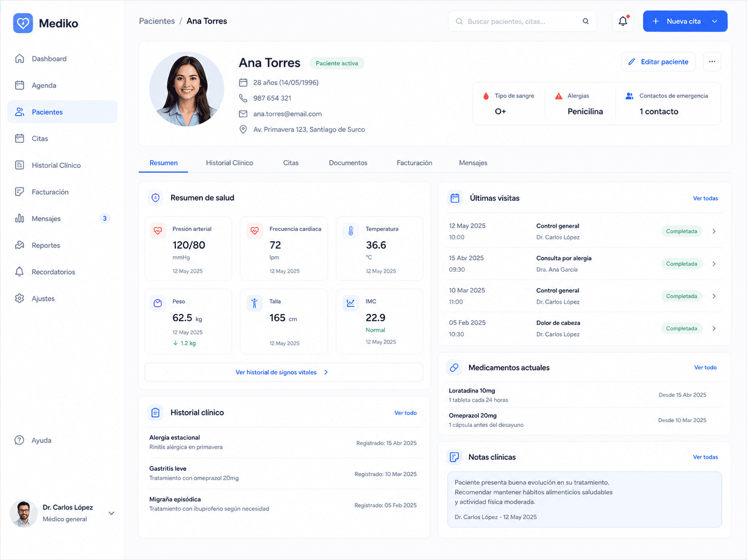The height and width of the screenshot is (560, 747).
Task: Click the Ajustes gear icon in sidebar
Action: pyautogui.click(x=20, y=299)
